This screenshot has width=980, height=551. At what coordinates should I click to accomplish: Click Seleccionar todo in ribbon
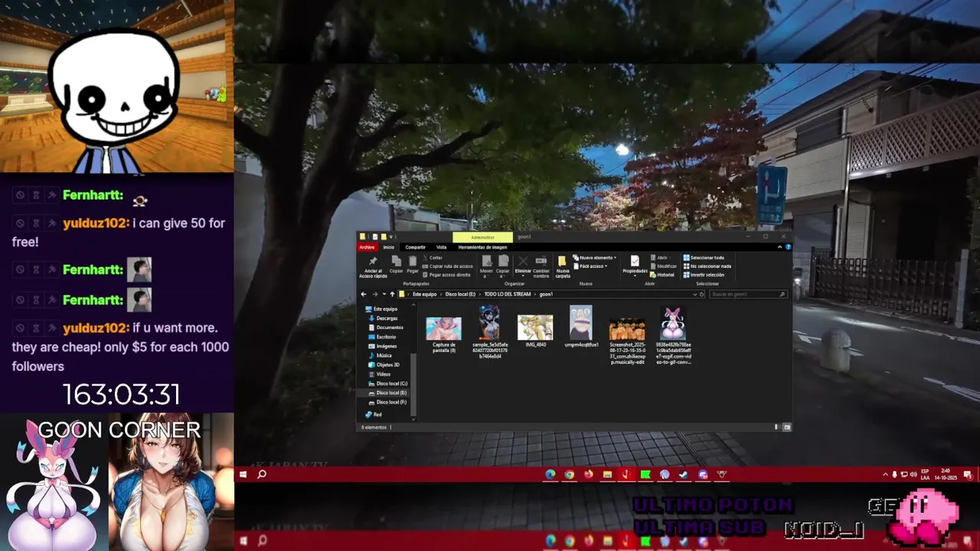(x=704, y=258)
